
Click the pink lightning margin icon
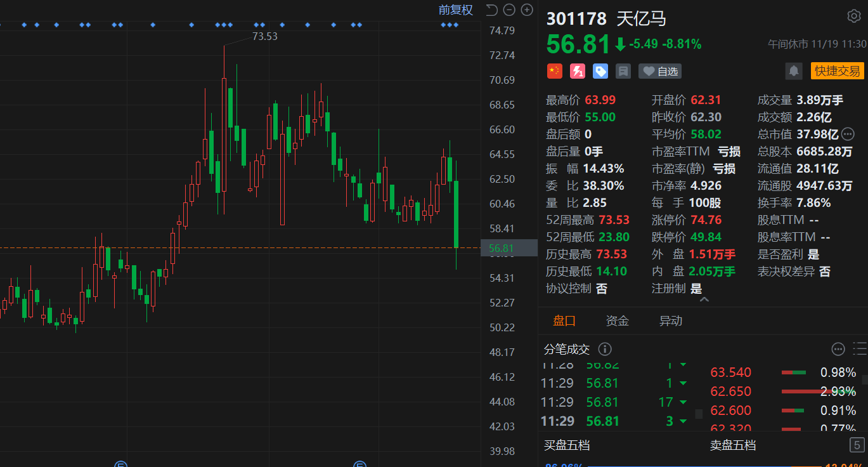[578, 71]
